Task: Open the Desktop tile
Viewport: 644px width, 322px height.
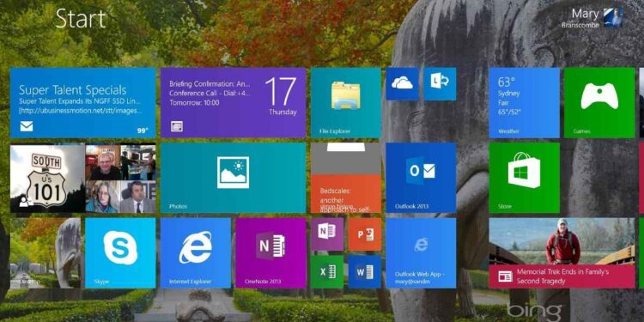Action: tap(46, 253)
